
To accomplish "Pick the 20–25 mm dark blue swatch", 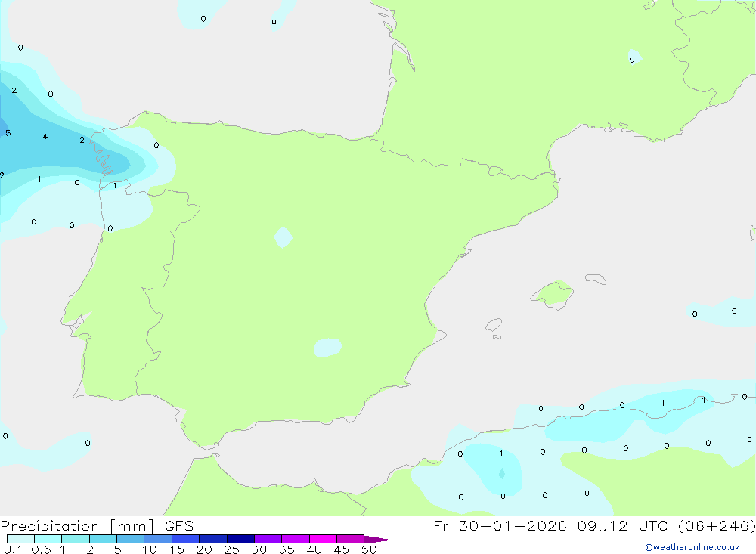I will (x=212, y=539).
